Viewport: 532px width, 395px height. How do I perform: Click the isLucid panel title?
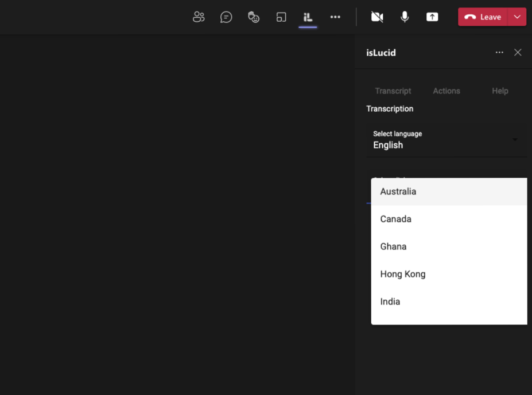380,53
